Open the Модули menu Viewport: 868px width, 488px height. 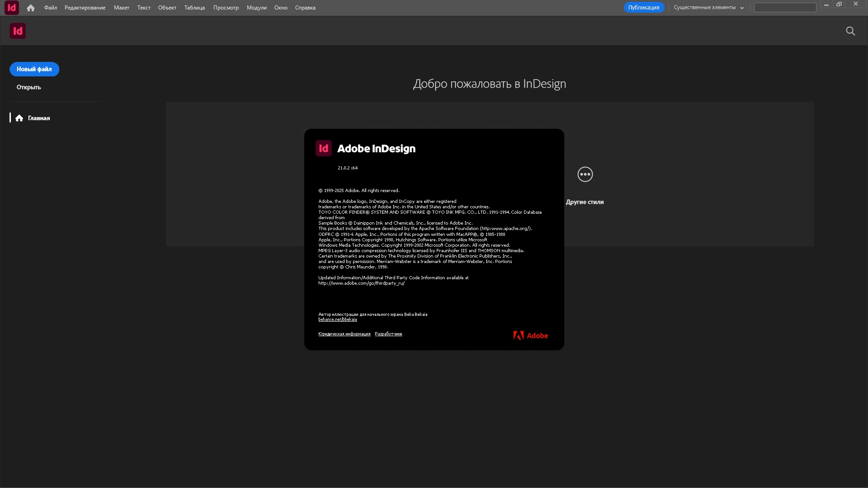256,8
